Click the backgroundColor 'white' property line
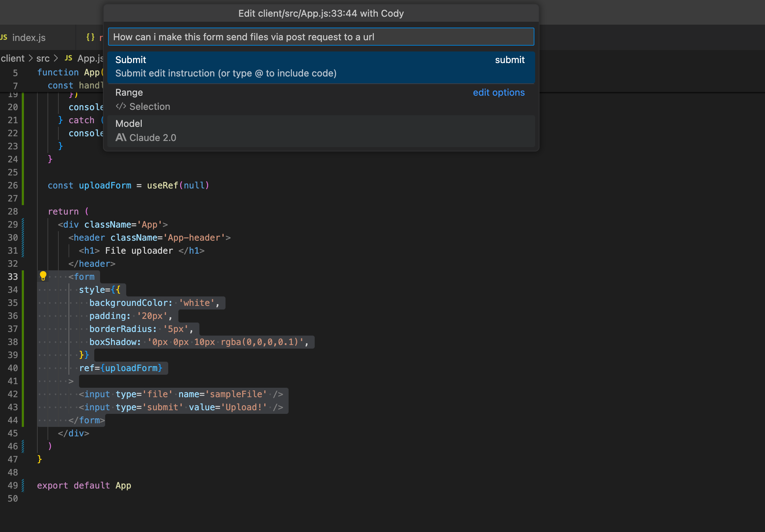 point(155,303)
